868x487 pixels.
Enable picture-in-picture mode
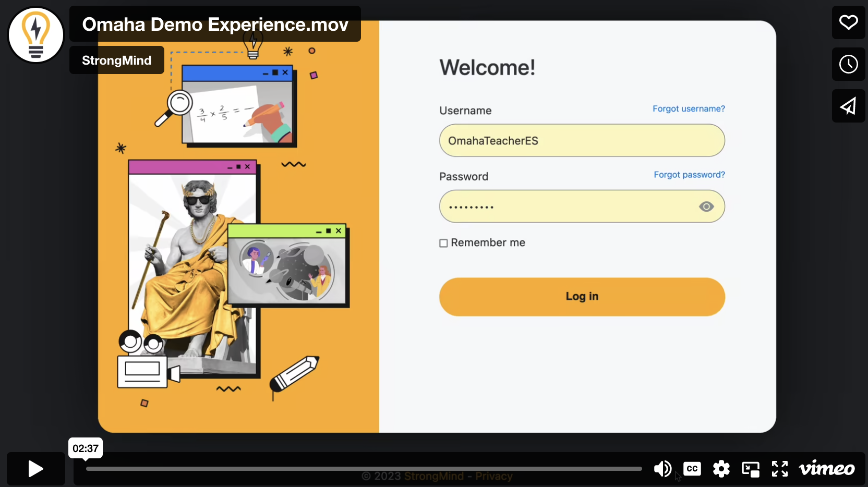[x=751, y=469]
